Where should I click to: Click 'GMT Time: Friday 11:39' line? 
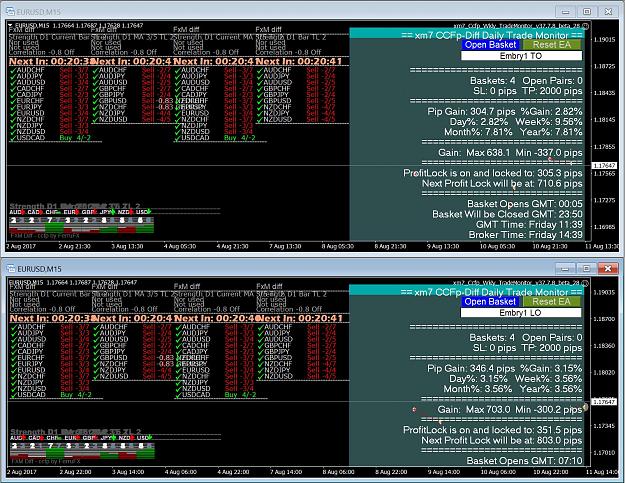point(529,225)
